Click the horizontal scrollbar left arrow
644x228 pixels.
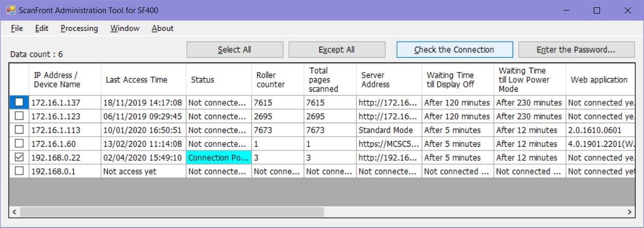point(14,212)
